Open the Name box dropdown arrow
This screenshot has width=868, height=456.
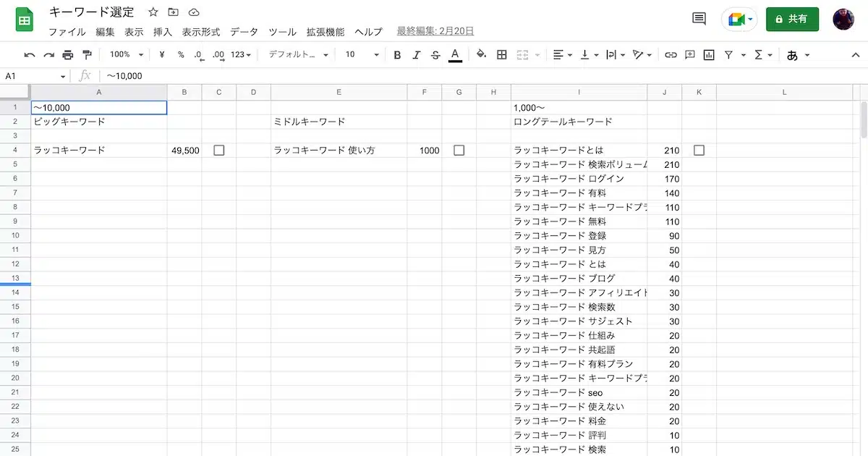[x=63, y=76]
